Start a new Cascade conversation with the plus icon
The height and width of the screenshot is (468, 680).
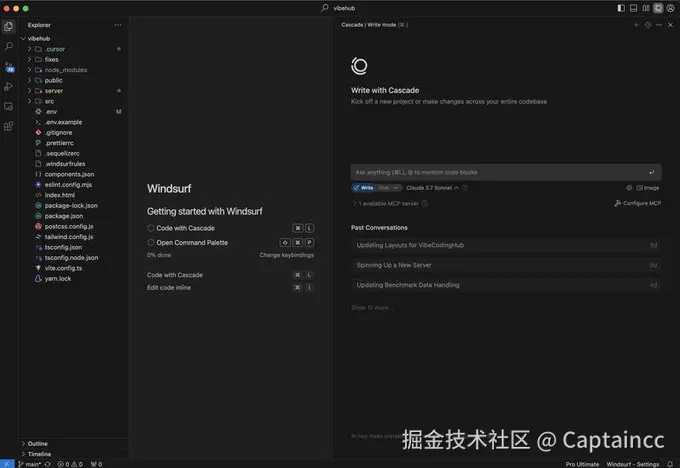(x=636, y=25)
